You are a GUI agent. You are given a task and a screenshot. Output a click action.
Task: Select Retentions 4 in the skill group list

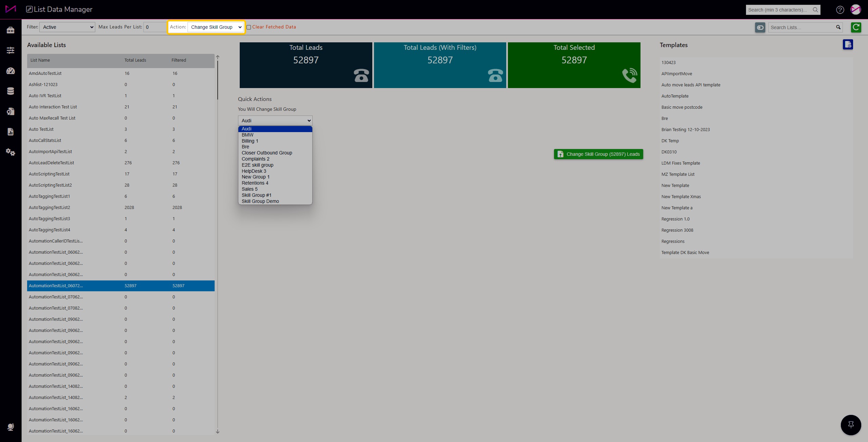coord(275,183)
